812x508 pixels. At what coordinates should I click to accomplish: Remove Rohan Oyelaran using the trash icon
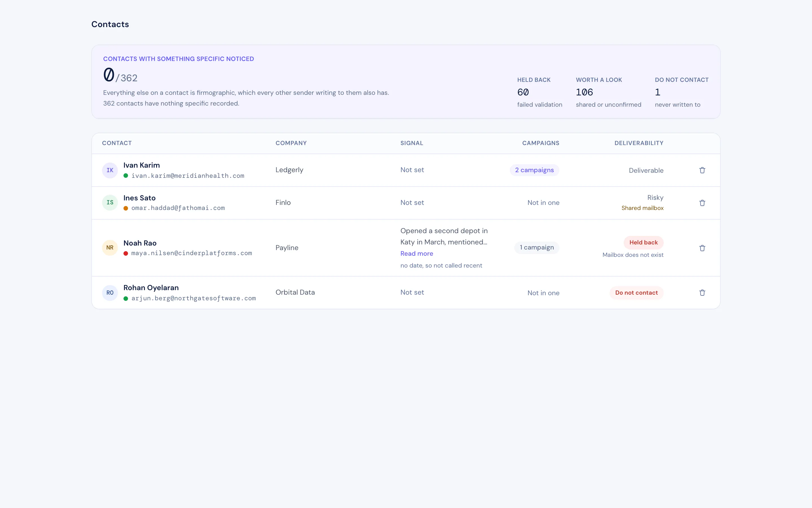click(702, 293)
